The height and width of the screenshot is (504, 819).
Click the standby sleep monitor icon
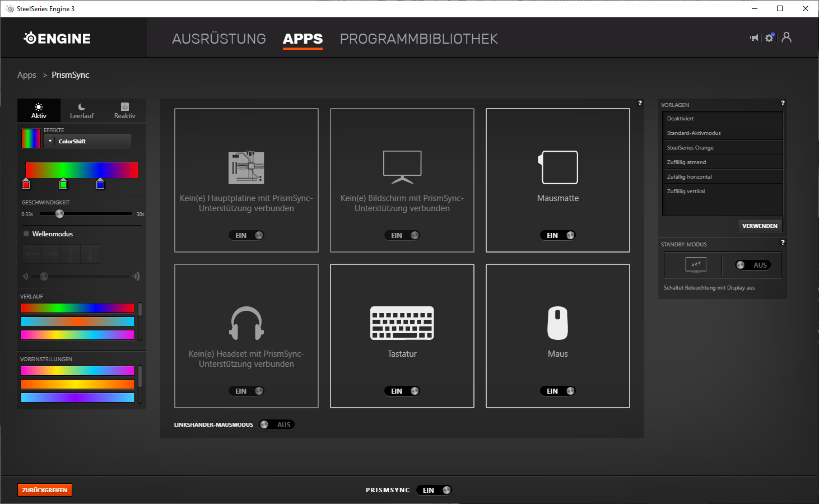696,265
